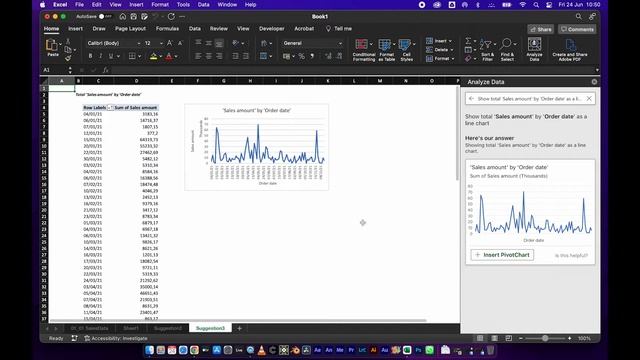Apply comma style format

pos(312,56)
